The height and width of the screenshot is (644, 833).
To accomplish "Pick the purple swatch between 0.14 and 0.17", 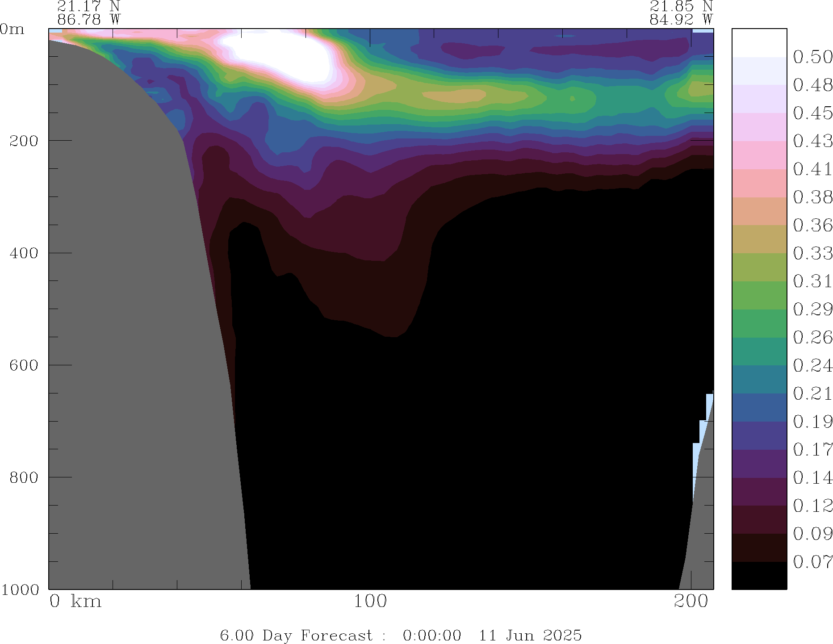I will point(759,464).
